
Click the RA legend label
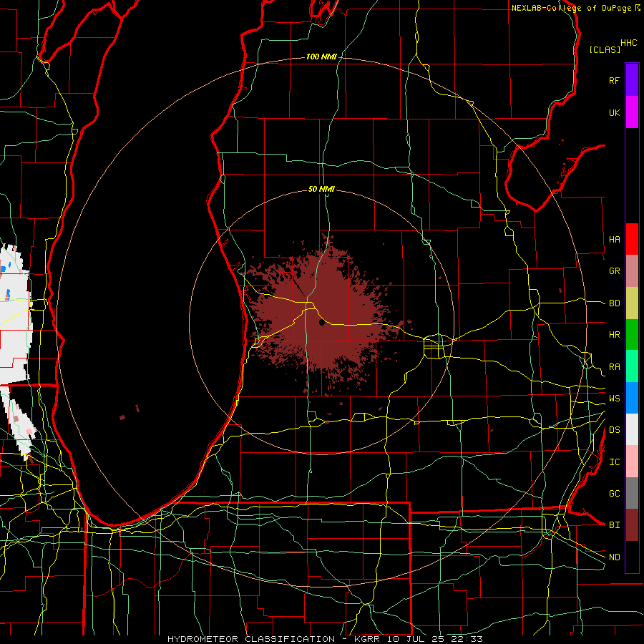[x=614, y=366]
